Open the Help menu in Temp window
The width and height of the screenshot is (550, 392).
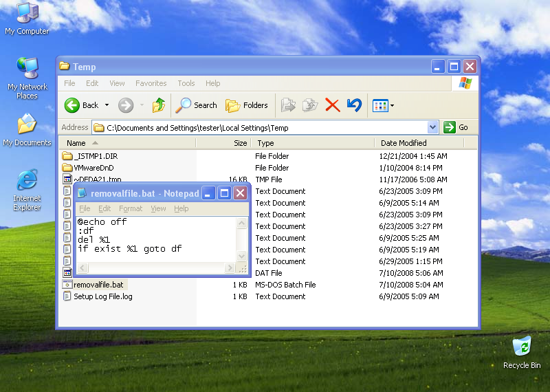coord(213,83)
